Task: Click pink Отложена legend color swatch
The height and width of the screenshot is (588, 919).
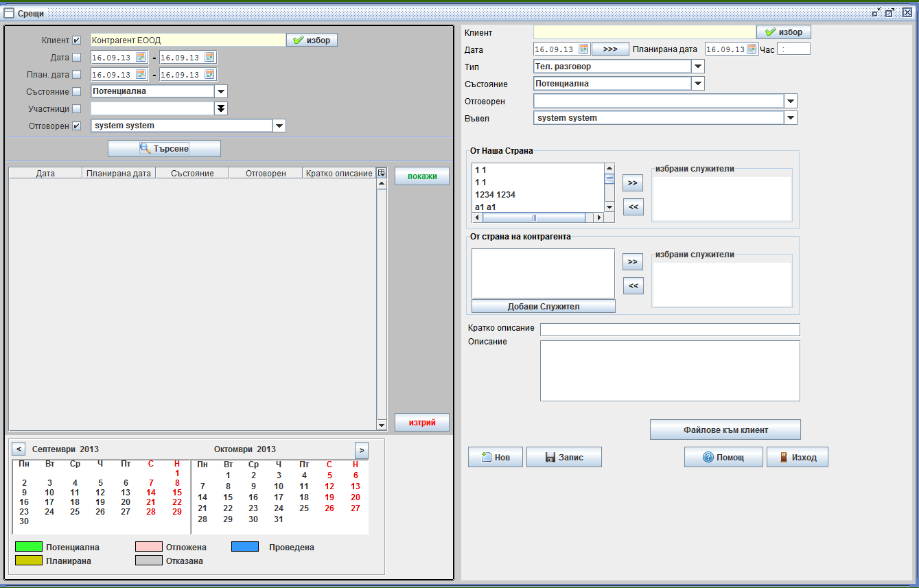Action: click(x=149, y=548)
